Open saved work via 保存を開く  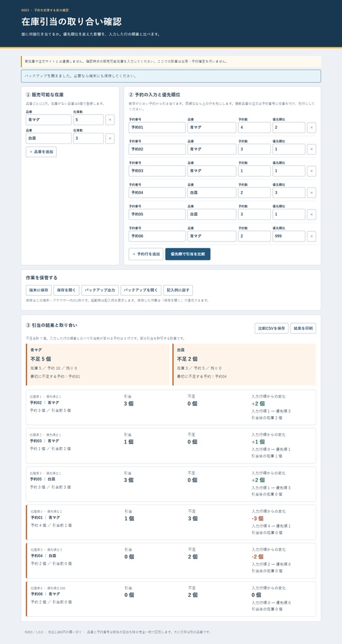pyautogui.click(x=67, y=290)
